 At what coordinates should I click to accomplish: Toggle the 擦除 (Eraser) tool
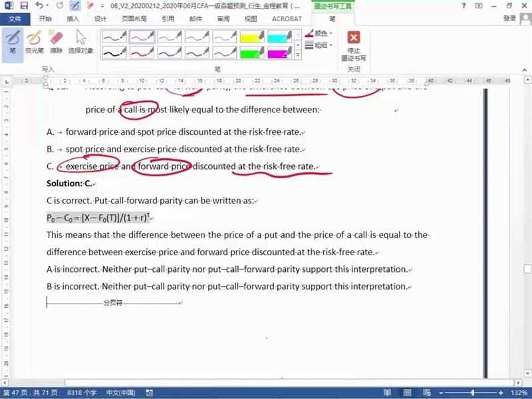tap(56, 43)
